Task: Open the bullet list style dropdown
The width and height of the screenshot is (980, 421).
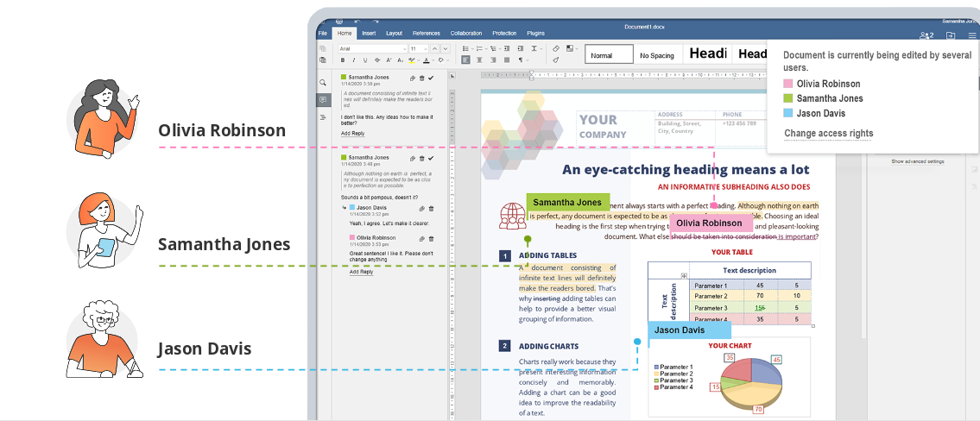Action: [474, 49]
